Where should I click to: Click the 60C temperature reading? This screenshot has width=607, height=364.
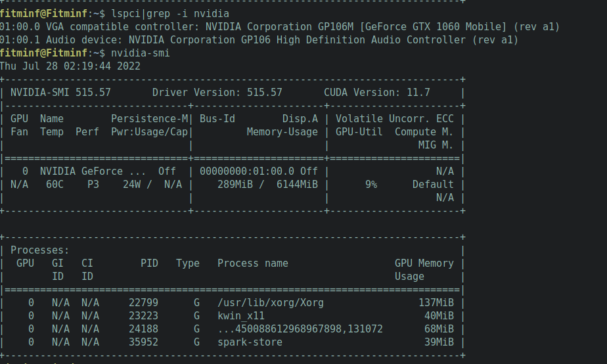(55, 185)
